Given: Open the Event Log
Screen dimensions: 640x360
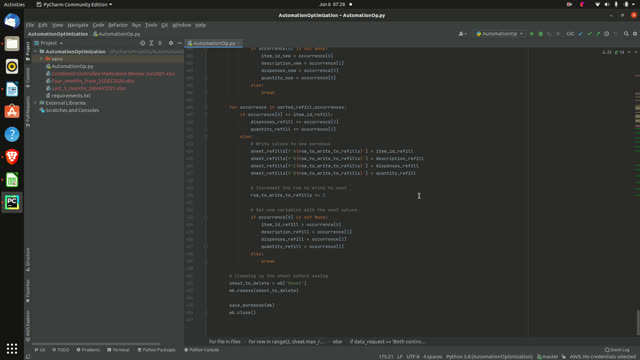Looking at the screenshot, I should click(x=617, y=350).
